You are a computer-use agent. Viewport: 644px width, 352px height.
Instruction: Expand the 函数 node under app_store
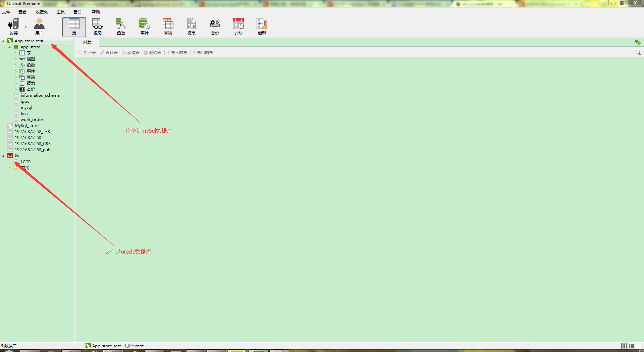15,65
